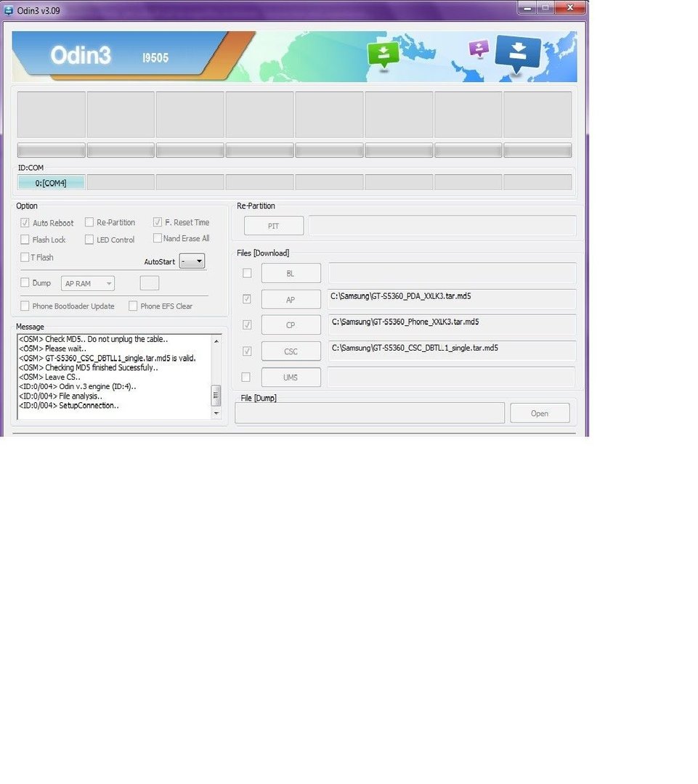Click the PIT button
The height and width of the screenshot is (784, 698).
pos(274,226)
